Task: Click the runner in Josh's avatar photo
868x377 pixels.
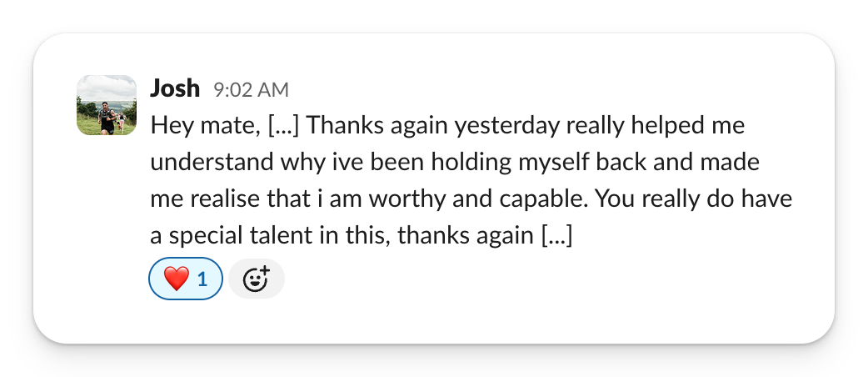Action: (x=105, y=115)
